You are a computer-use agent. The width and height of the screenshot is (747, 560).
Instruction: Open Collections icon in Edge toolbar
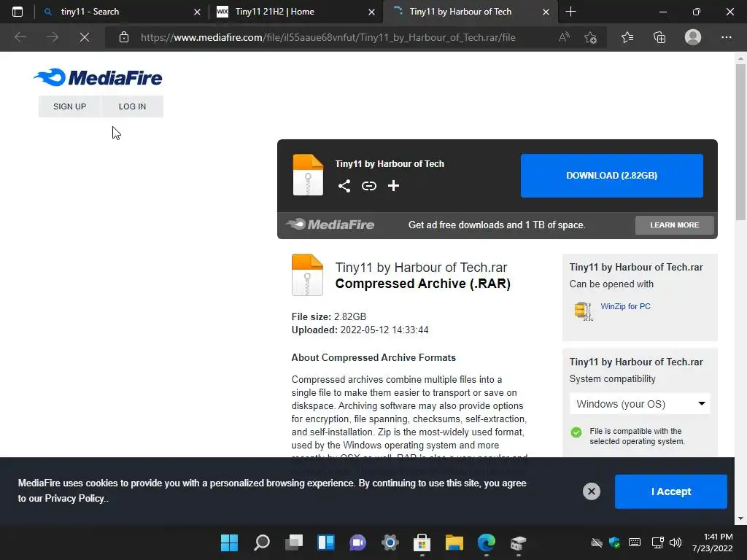659,37
